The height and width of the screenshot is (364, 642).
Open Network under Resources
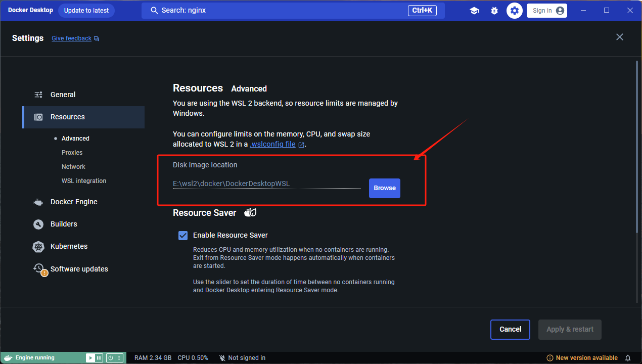(x=73, y=166)
